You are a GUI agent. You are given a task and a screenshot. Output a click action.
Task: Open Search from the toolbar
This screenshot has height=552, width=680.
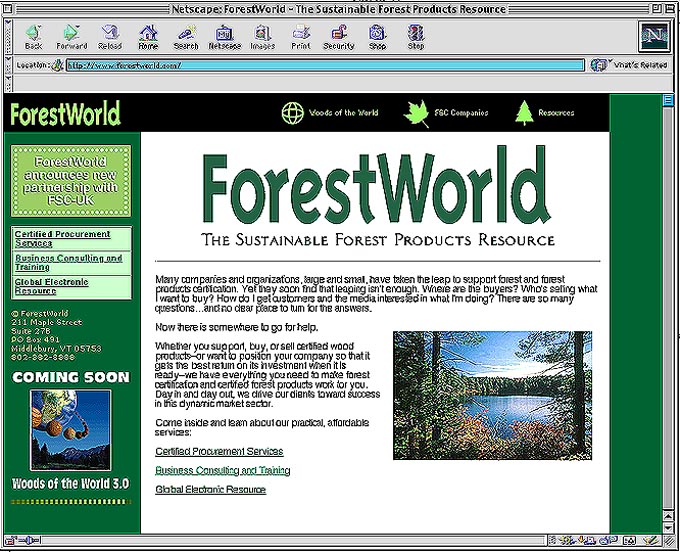(x=185, y=37)
